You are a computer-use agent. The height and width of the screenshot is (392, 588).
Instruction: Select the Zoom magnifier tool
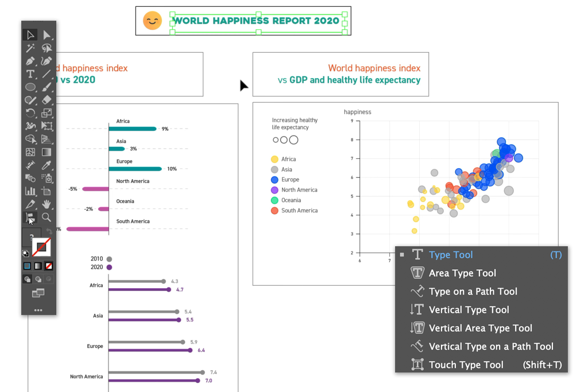click(x=47, y=217)
